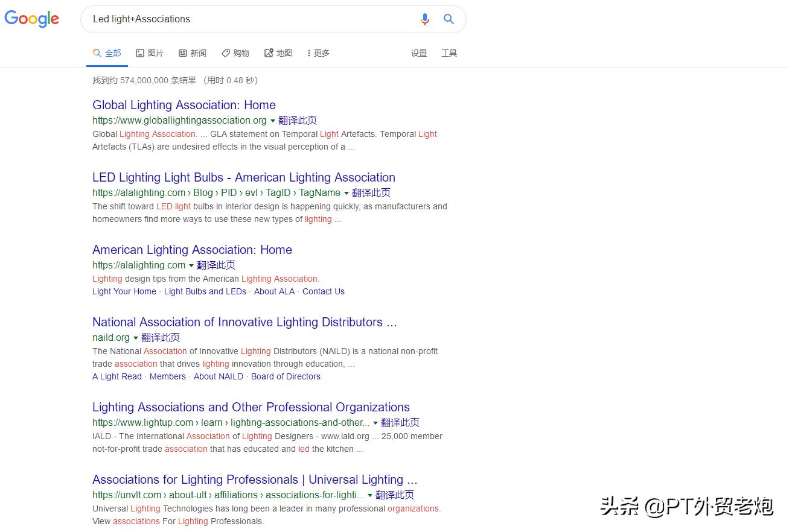Click the 地图 (Maps) icon
789x532 pixels.
pos(268,53)
